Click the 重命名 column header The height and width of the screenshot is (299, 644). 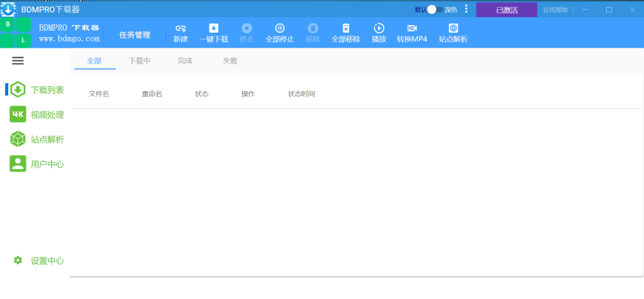coord(152,94)
